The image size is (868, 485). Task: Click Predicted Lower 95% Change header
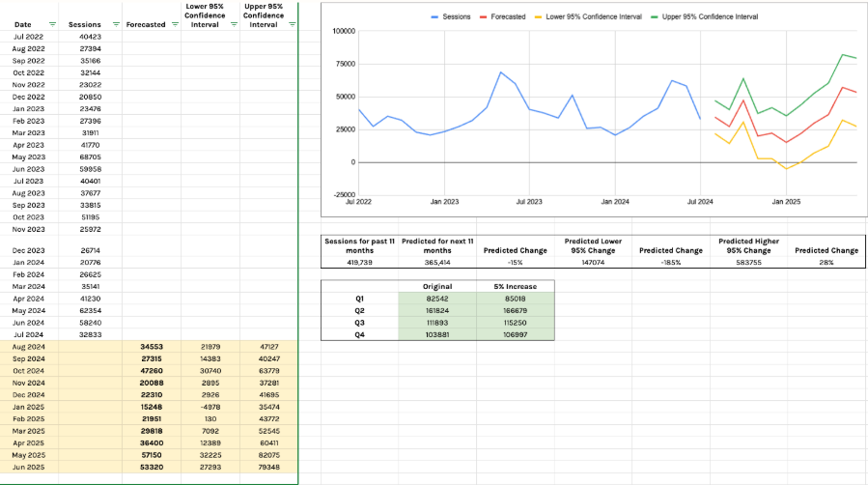(x=593, y=245)
